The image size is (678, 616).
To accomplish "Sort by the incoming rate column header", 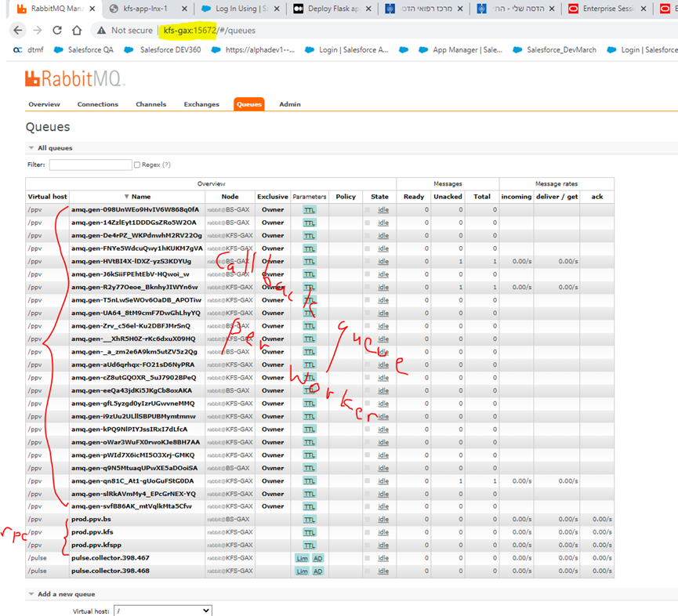I will (x=517, y=196).
